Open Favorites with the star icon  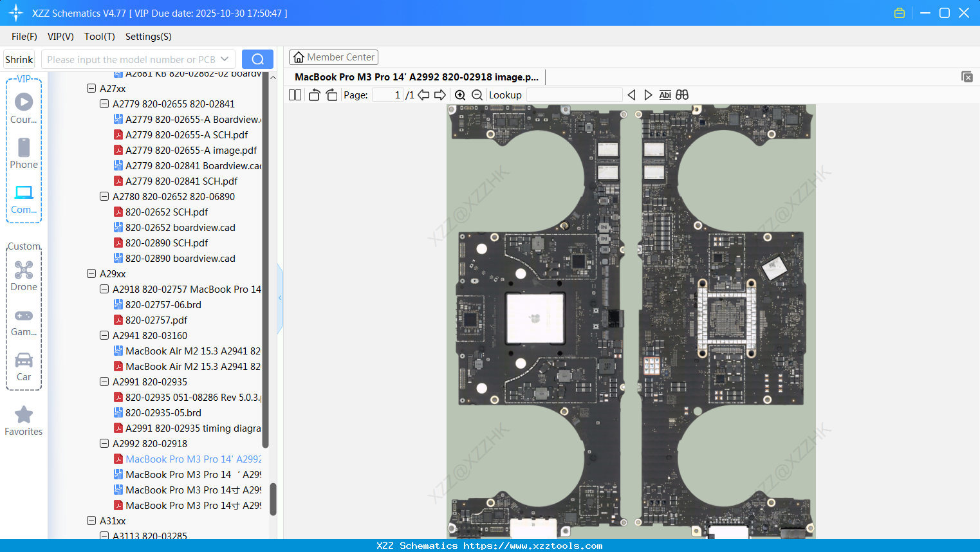24,421
